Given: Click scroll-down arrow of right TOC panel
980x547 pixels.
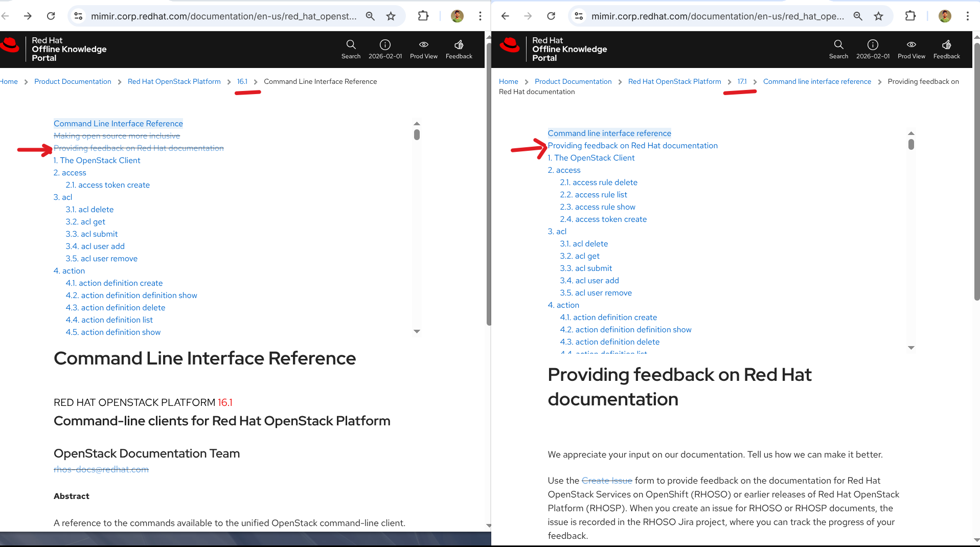Looking at the screenshot, I should 911,348.
